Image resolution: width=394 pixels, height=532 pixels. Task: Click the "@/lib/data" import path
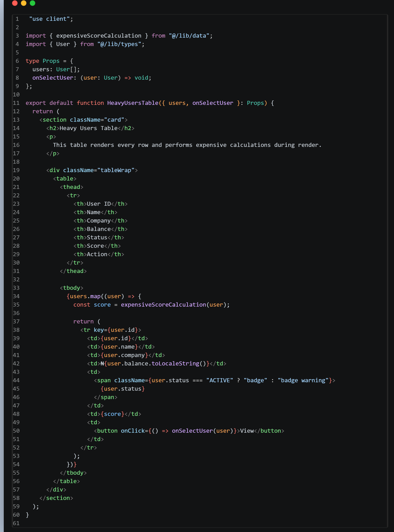[189, 36]
